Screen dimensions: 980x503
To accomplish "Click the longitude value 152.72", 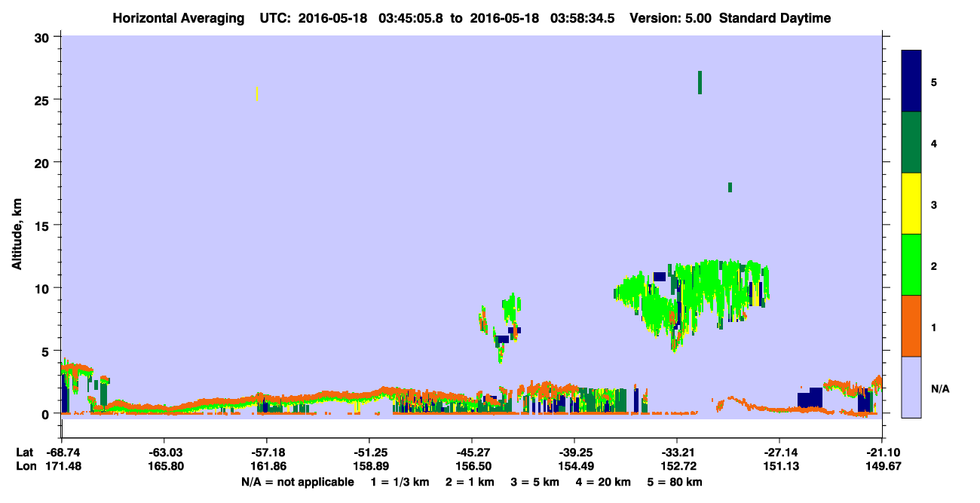I will pyautogui.click(x=677, y=466).
